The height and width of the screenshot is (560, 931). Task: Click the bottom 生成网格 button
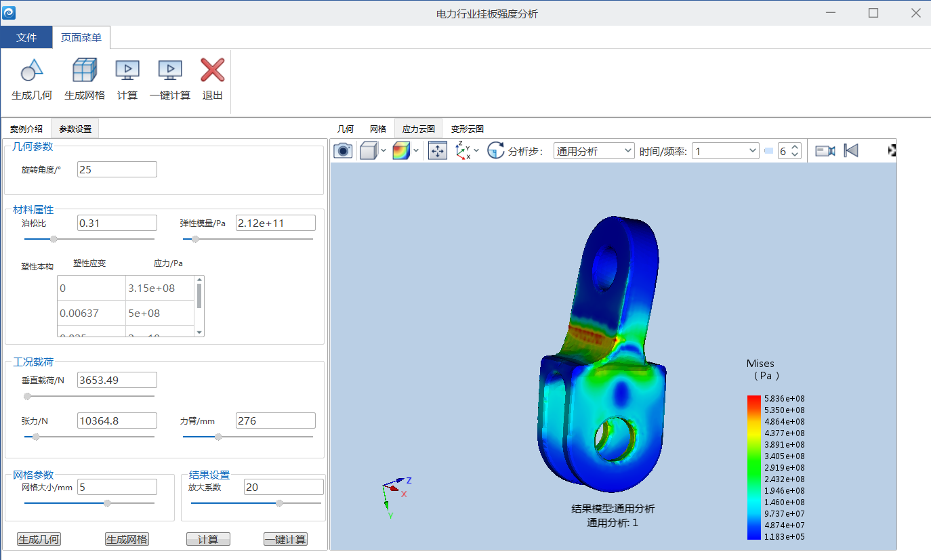coord(127,540)
